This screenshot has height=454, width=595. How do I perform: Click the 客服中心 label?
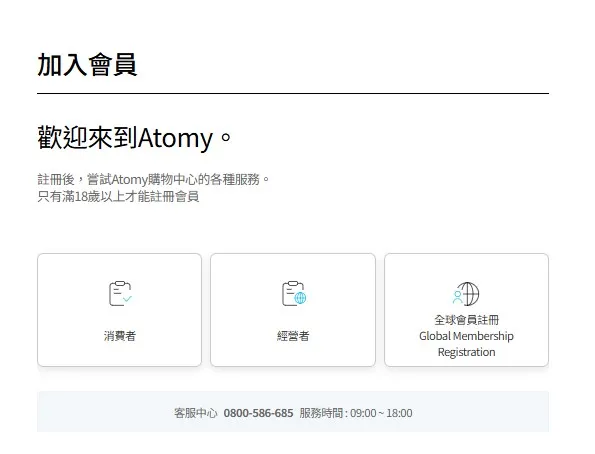[196, 413]
